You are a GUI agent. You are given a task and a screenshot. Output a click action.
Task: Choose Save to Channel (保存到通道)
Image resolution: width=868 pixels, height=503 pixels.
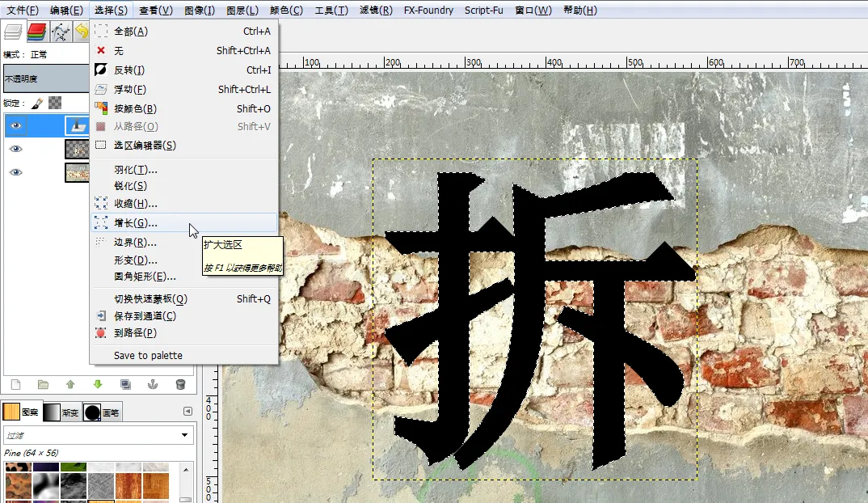183,315
